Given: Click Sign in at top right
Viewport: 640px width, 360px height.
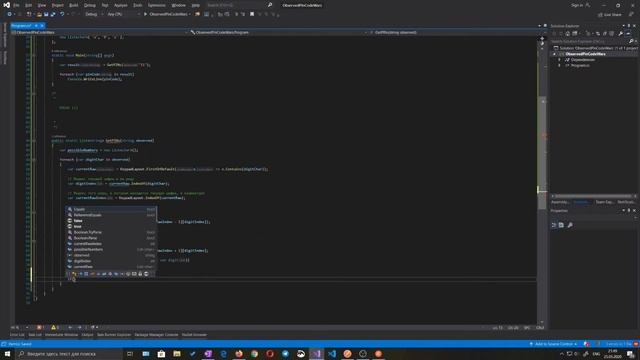Looking at the screenshot, I should click(x=577, y=5).
